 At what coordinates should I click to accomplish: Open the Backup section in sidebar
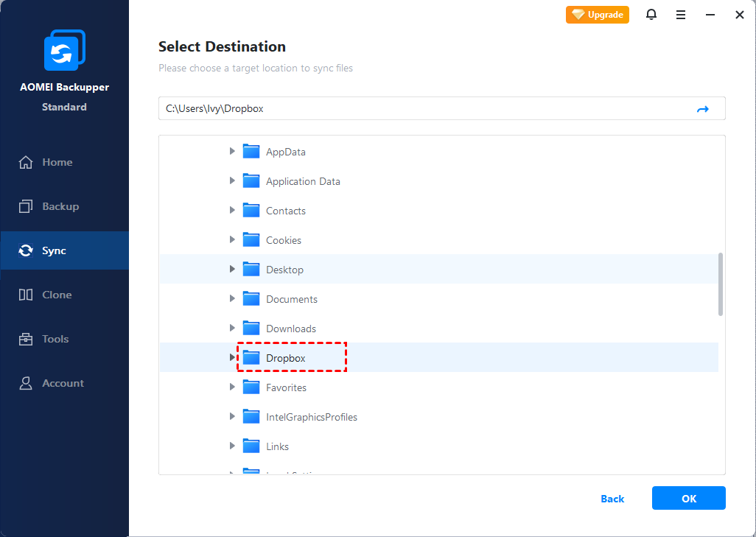(x=60, y=206)
